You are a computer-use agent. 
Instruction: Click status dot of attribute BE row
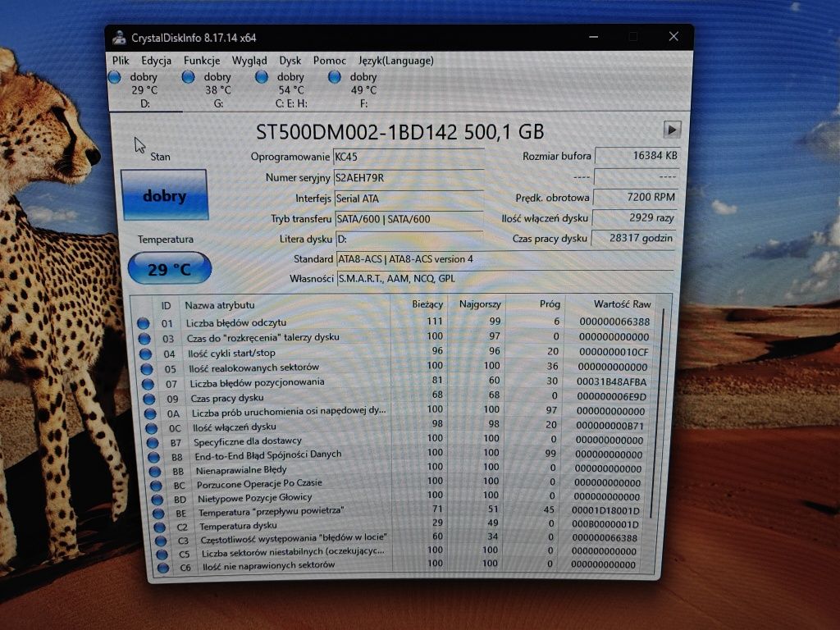tap(158, 514)
